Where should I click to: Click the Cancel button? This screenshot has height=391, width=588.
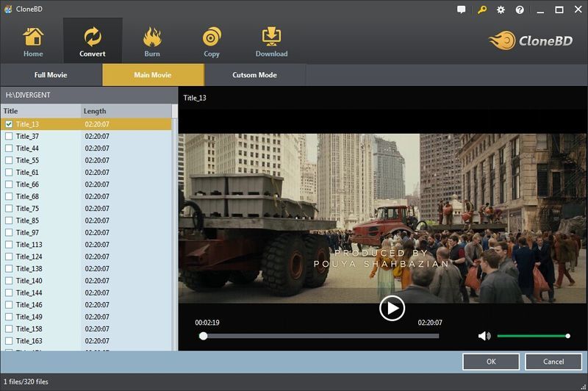click(x=553, y=362)
